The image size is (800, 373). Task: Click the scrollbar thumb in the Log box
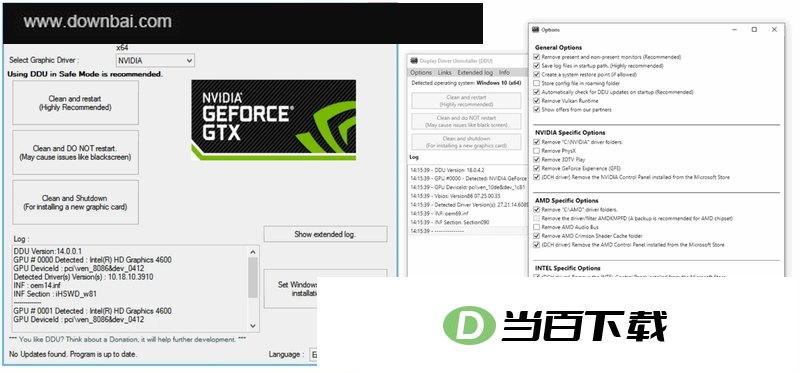click(253, 277)
